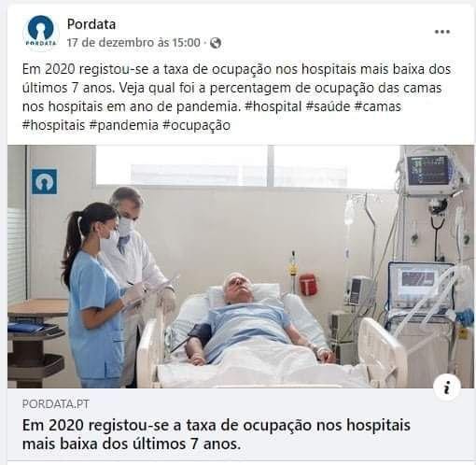Open the three-dots post options menu
Viewport: 476px width, 465px height.
coord(442,32)
